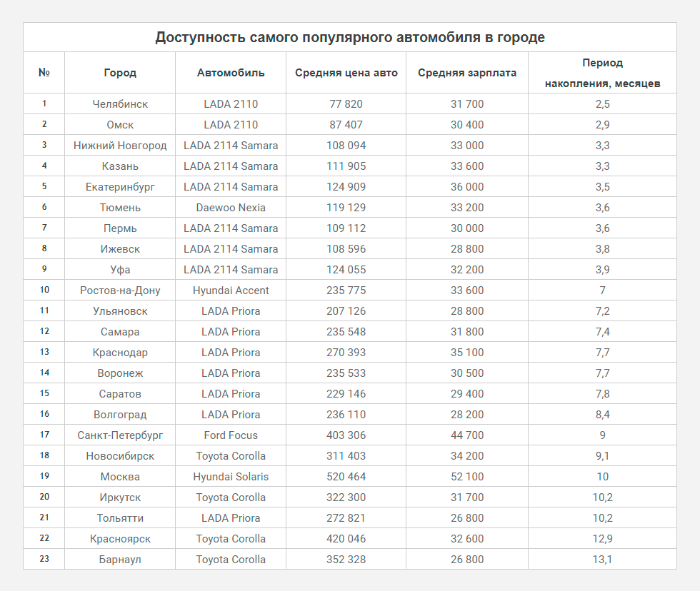Image resolution: width=700 pixels, height=591 pixels.
Task: Select the 'Саратов' city cell
Action: (x=120, y=394)
